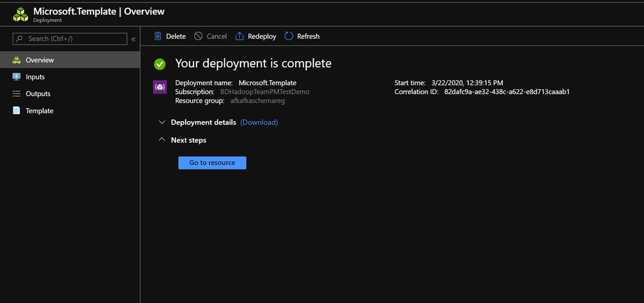The height and width of the screenshot is (303, 644).
Task: Focus the Search (Ctrl+/) input field
Action: click(70, 39)
